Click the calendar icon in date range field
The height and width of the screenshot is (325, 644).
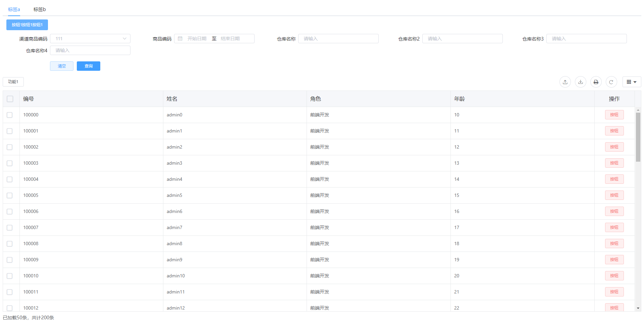tap(180, 39)
